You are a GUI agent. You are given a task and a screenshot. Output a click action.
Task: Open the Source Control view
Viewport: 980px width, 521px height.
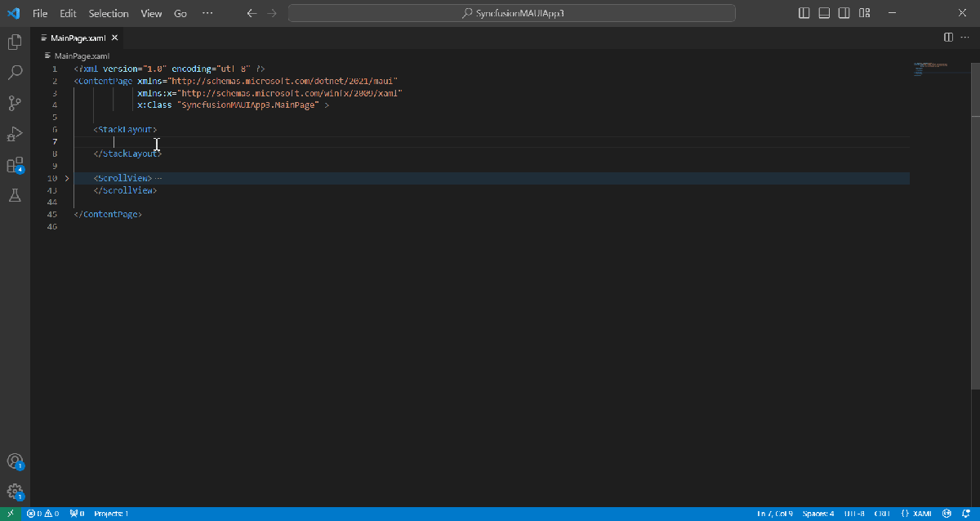tap(15, 103)
